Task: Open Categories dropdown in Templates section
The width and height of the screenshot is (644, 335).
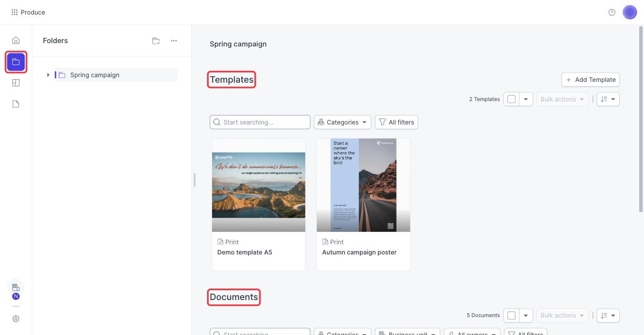Action: tap(342, 122)
